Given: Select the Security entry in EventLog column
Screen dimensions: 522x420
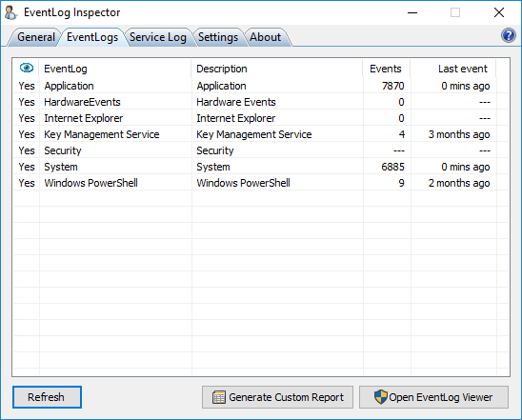Looking at the screenshot, I should point(63,150).
